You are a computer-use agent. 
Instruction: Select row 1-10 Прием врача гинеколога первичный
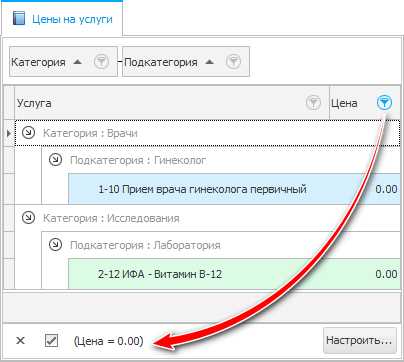click(x=234, y=189)
